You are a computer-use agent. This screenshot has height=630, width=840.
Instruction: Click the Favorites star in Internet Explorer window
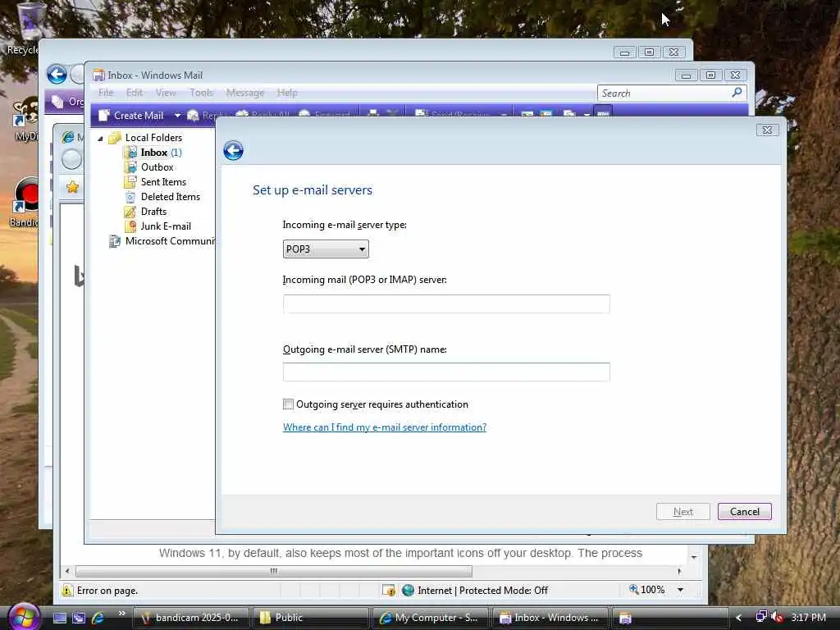[72, 187]
